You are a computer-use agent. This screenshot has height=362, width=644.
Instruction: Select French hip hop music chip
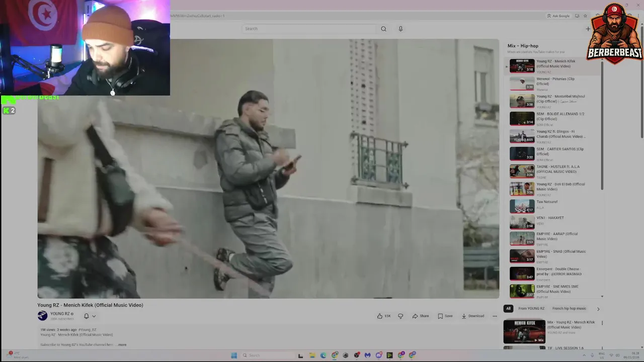click(569, 309)
